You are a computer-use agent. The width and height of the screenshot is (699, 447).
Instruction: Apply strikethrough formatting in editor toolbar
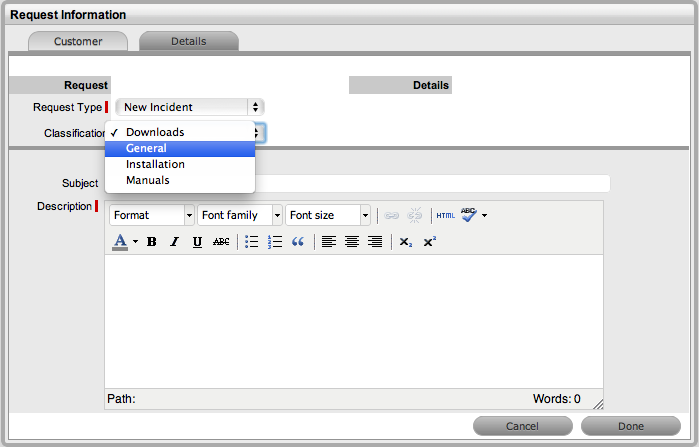[221, 242]
